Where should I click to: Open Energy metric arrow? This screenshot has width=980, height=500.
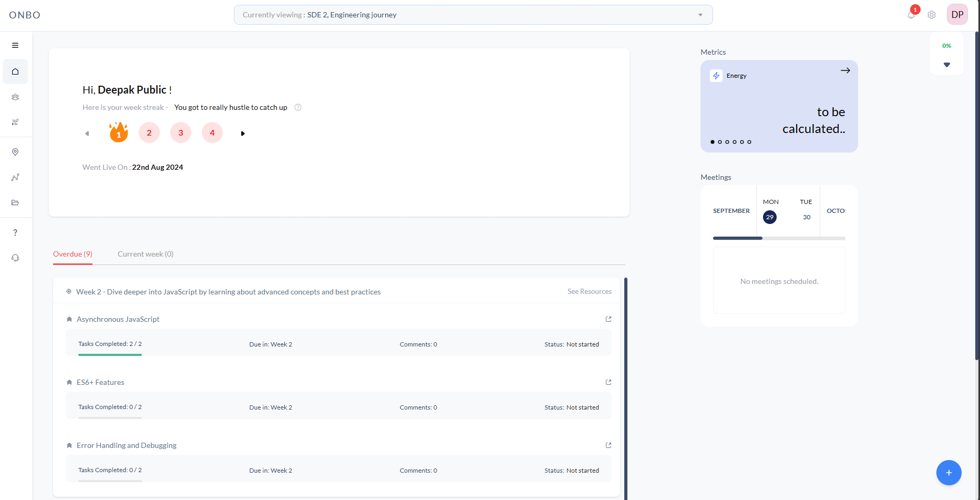pyautogui.click(x=845, y=70)
